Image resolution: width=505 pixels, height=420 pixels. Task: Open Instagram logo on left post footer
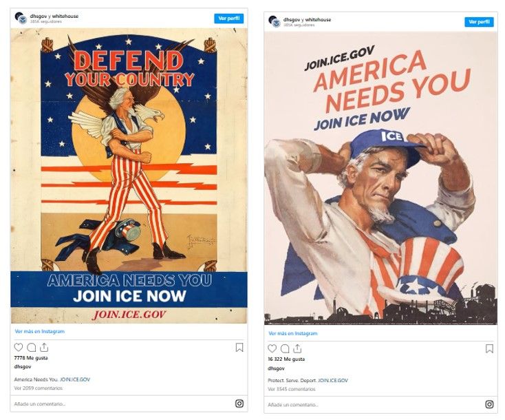pyautogui.click(x=239, y=403)
